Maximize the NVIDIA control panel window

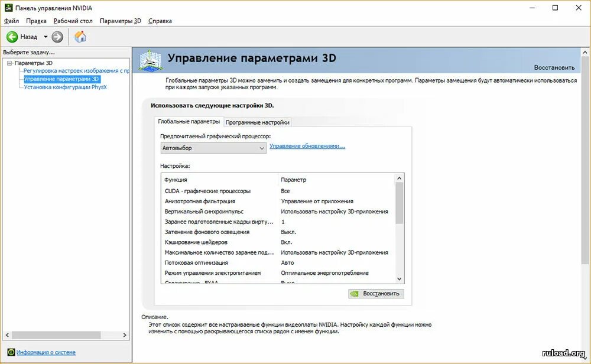pyautogui.click(x=555, y=8)
